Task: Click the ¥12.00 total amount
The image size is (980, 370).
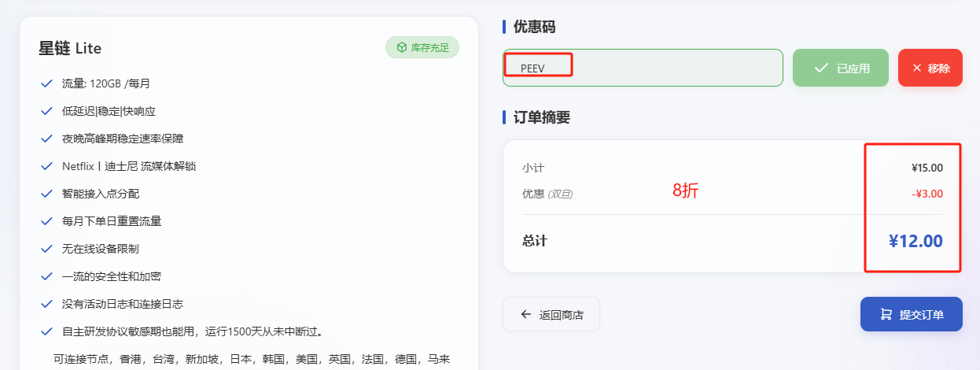Action: point(916,241)
